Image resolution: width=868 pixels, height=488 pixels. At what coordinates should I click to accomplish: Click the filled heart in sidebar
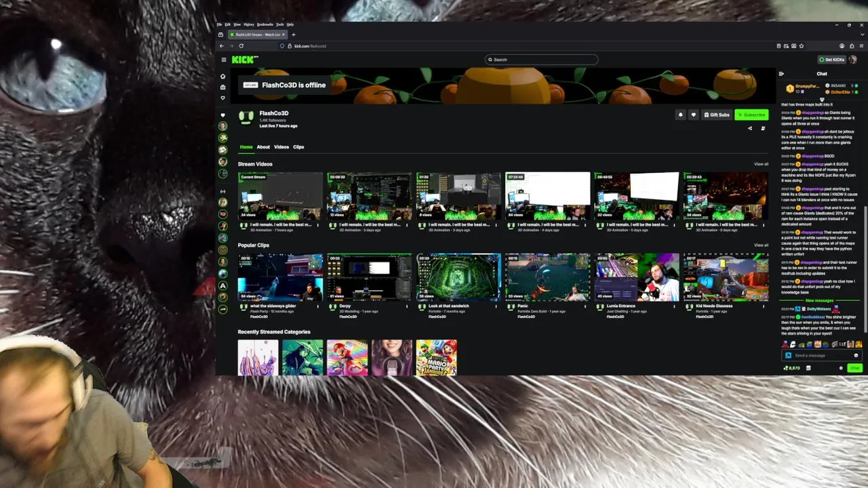tap(223, 115)
